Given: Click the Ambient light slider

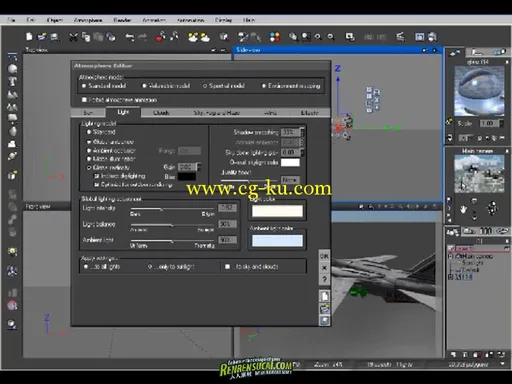Looking at the screenshot, I should [172, 240].
